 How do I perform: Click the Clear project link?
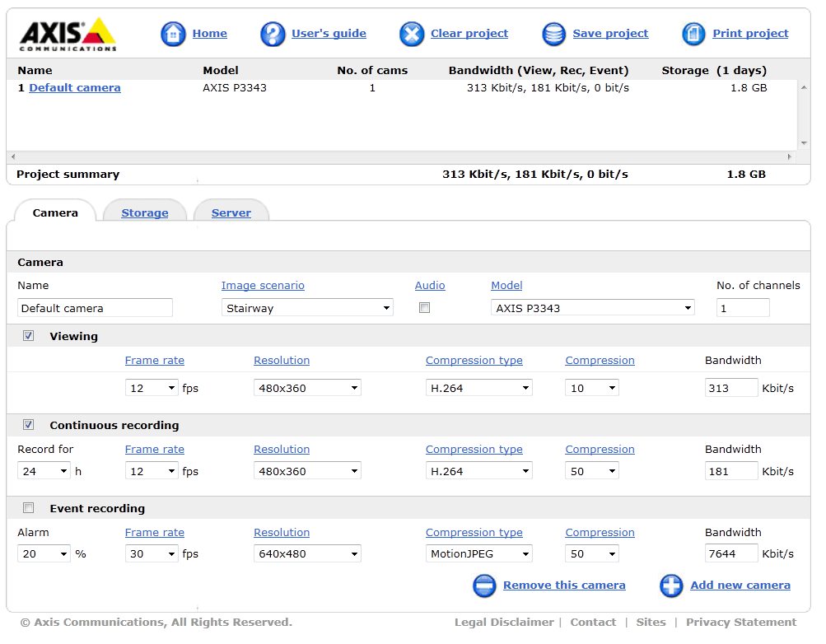[x=469, y=33]
